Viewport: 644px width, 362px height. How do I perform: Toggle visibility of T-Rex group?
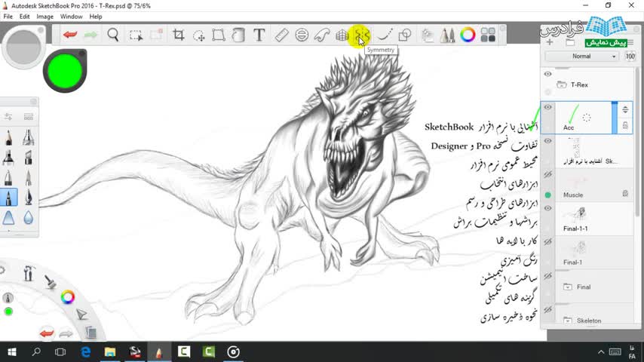coord(548,75)
